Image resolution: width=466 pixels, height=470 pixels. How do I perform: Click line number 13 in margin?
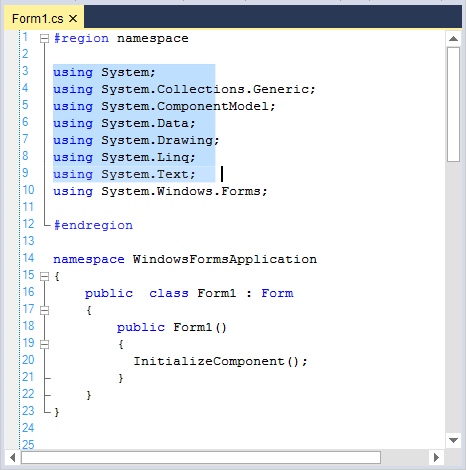29,241
